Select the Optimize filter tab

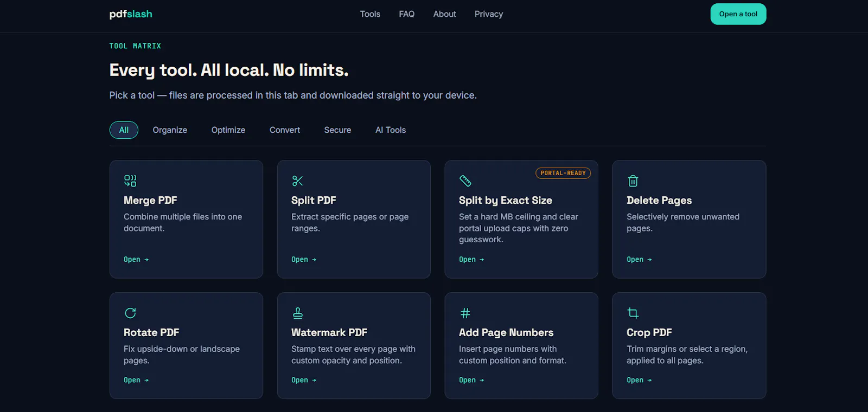pyautogui.click(x=228, y=130)
